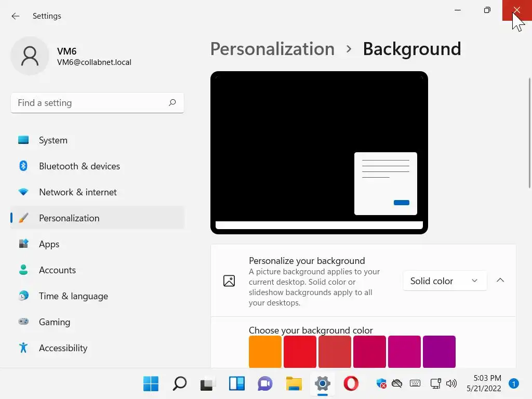Viewport: 532px width, 399px height.
Task: Open Accessibility settings category
Action: (x=97, y=348)
